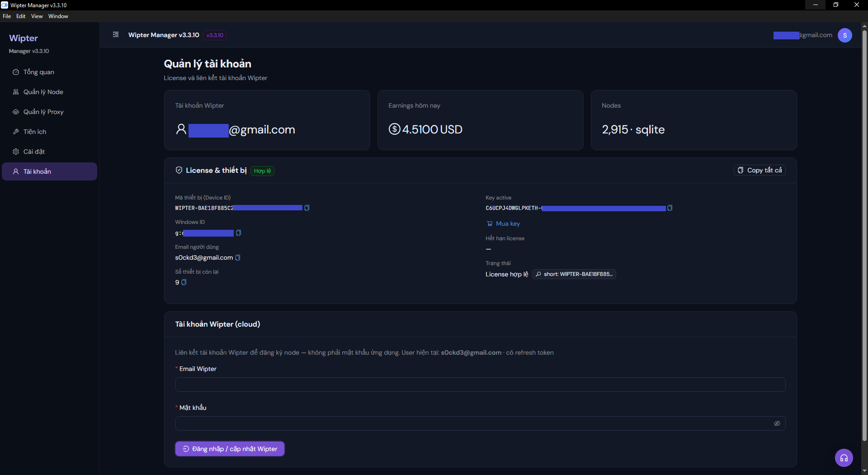Click Đăng nhập / cập nhật Wipter button
The height and width of the screenshot is (475, 868).
[x=230, y=449]
